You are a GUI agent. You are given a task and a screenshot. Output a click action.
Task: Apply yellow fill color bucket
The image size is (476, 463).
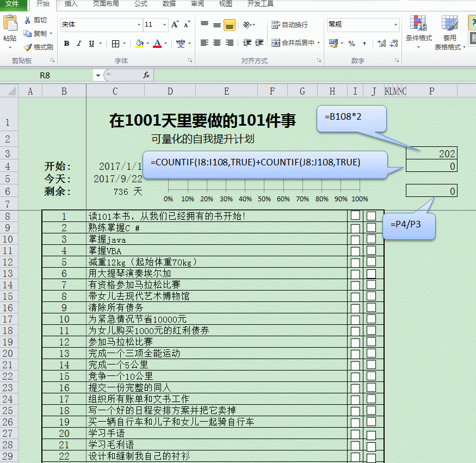[x=140, y=44]
